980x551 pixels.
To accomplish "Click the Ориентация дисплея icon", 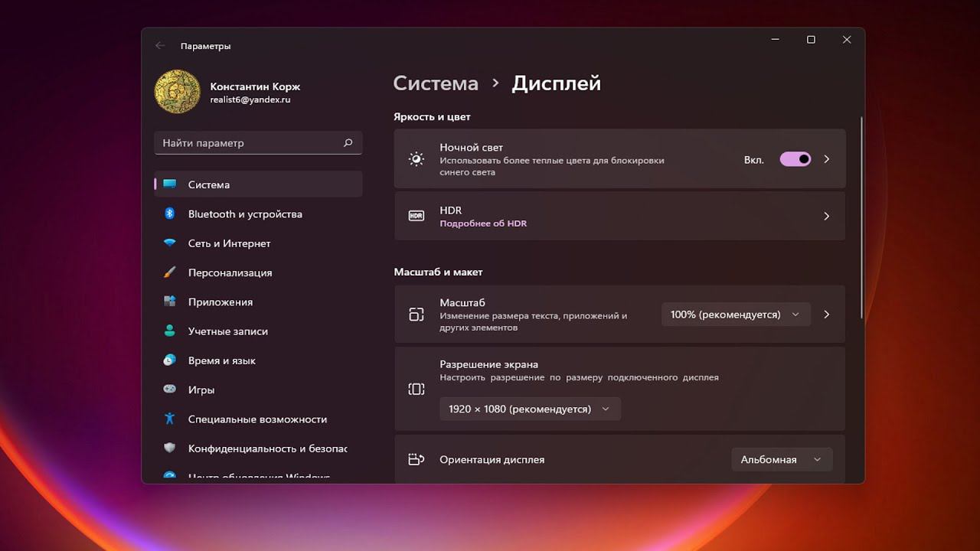I will 416,460.
